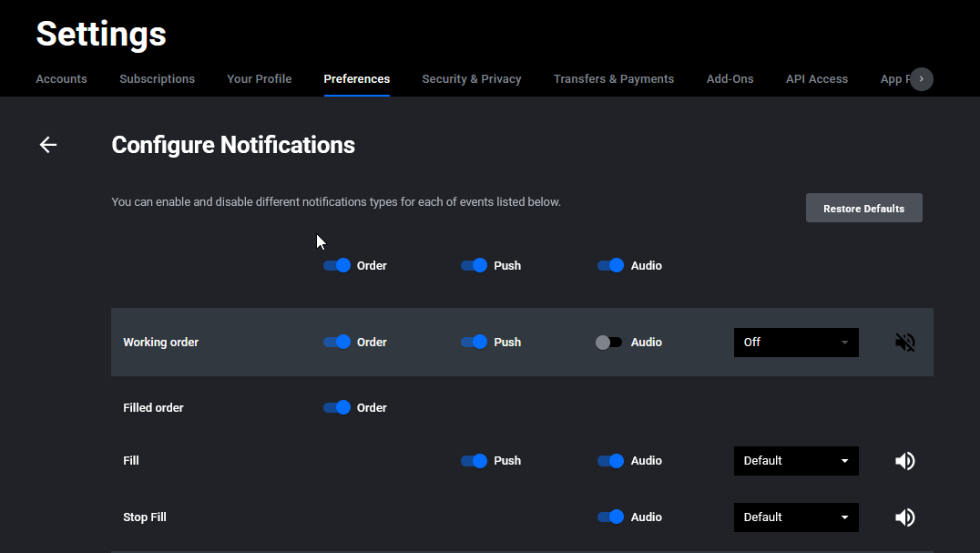Disable Order notifications for Working order
The height and width of the screenshot is (553, 980).
pos(337,343)
